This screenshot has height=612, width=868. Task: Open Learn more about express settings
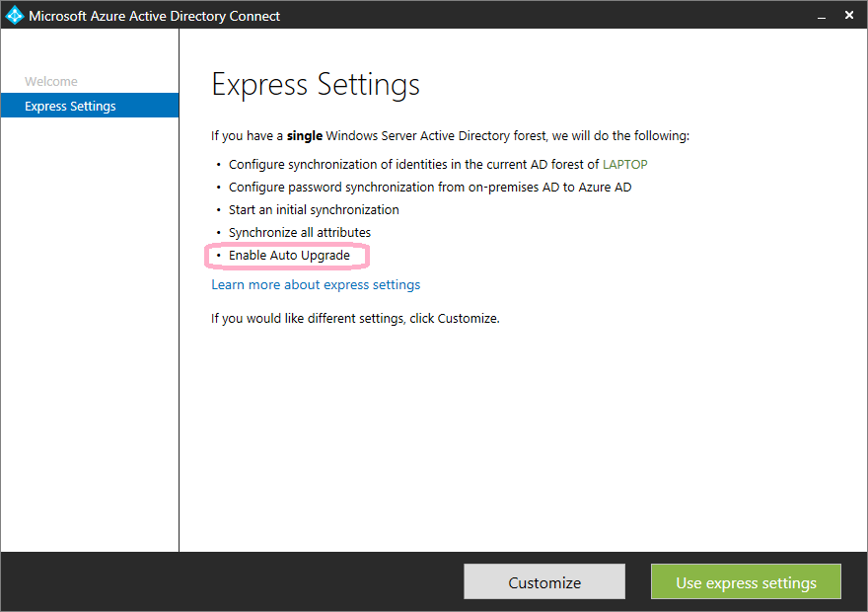tap(316, 283)
